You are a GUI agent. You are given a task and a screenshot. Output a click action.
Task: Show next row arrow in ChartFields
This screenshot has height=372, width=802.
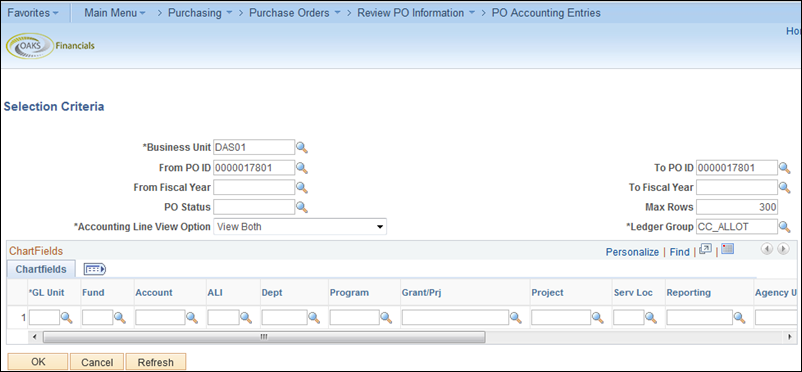click(x=783, y=249)
